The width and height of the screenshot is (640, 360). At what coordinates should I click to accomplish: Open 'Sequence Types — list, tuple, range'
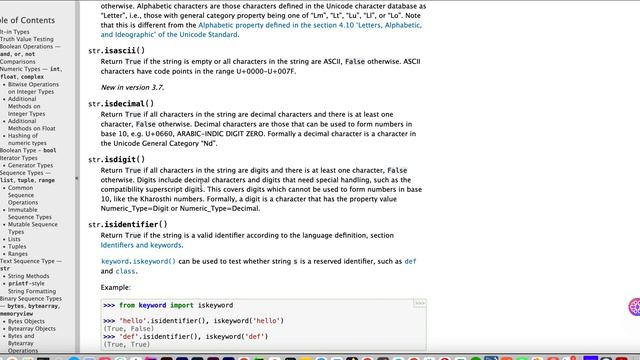pos(27,176)
